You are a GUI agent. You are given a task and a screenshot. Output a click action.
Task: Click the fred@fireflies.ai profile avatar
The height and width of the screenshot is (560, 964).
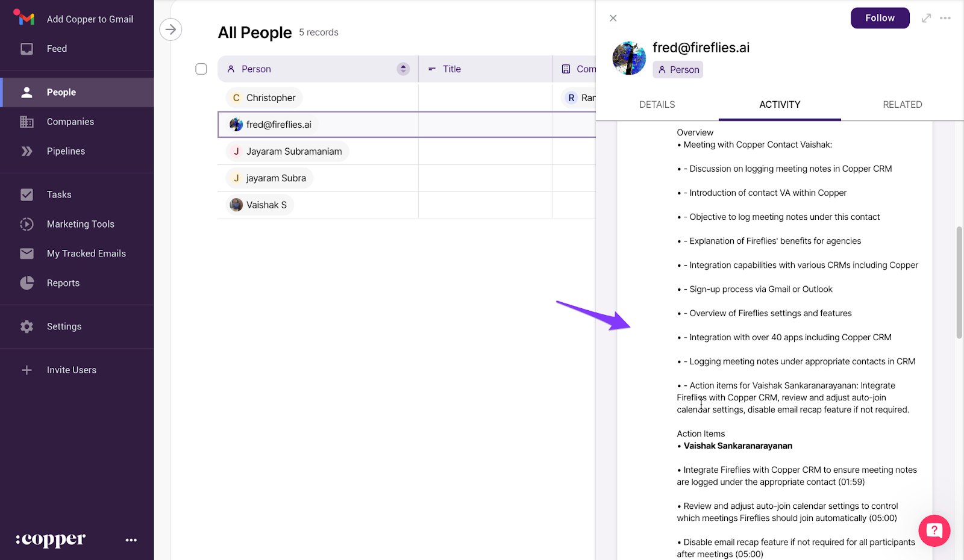(x=629, y=58)
